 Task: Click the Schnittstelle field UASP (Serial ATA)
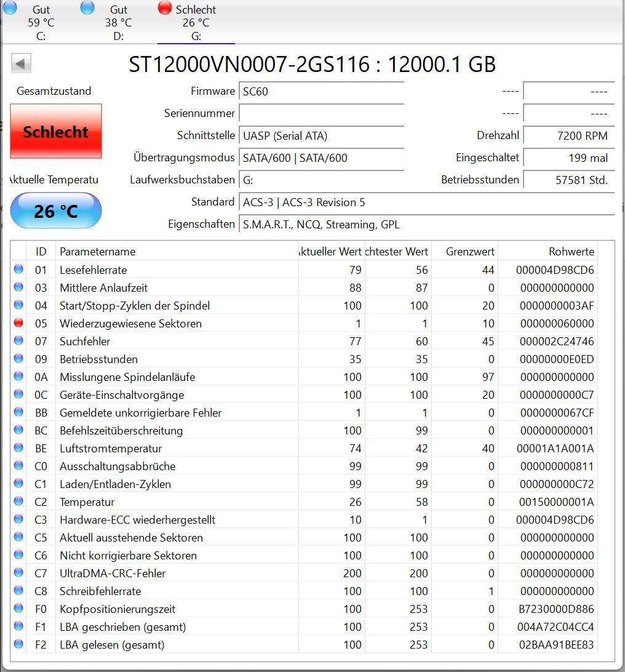[x=321, y=135]
